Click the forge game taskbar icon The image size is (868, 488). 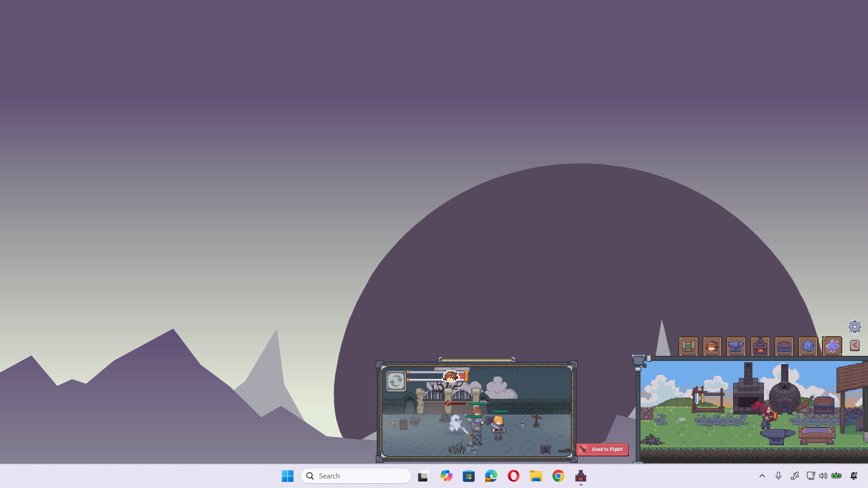581,476
